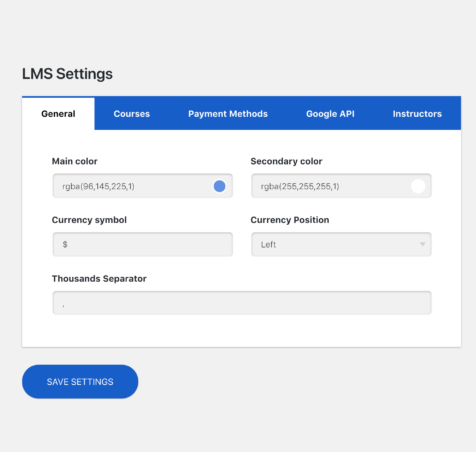Select the rgba(96,145,225,1) value text
This screenshot has width=476, height=452.
point(99,186)
